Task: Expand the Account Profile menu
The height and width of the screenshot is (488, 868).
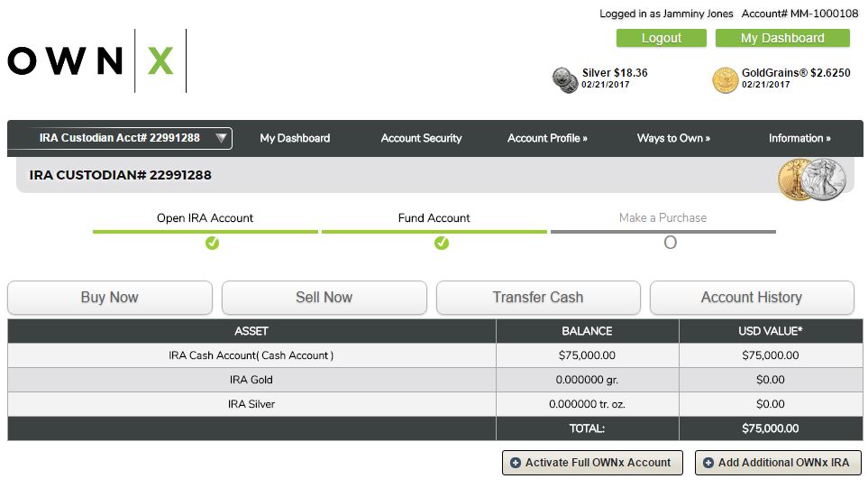Action: point(547,139)
